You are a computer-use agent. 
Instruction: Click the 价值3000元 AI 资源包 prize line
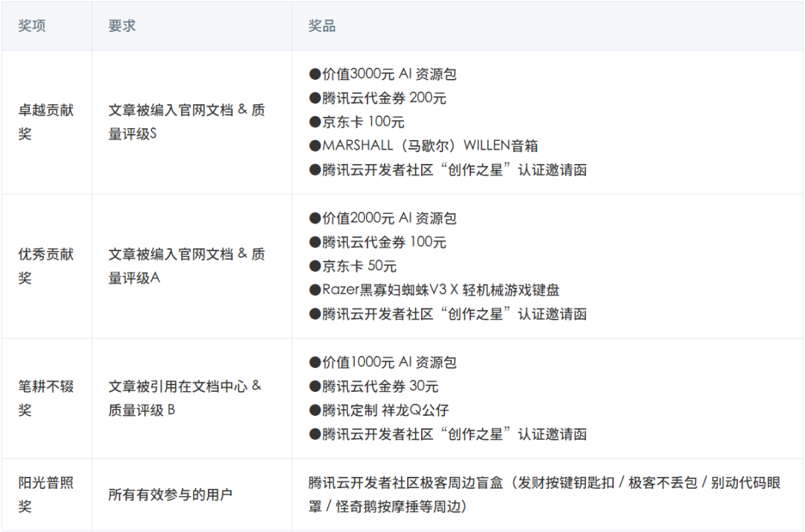[x=383, y=75]
